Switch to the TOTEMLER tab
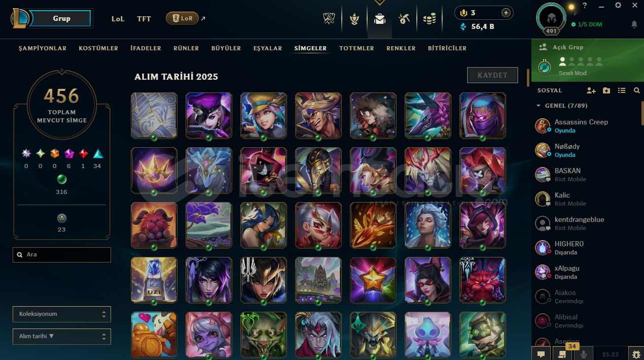Screen dimensions: 644x360 click(x=356, y=48)
